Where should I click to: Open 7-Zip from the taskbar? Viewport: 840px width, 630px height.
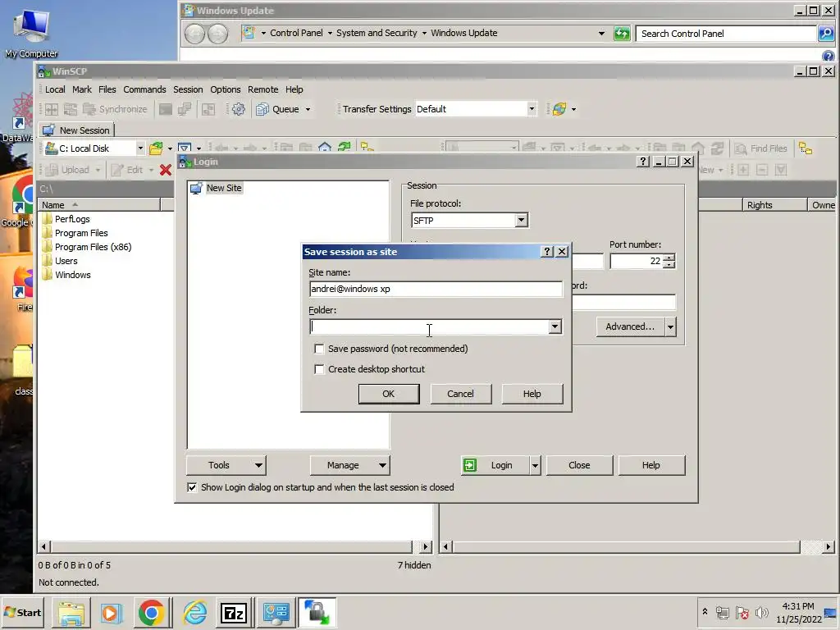[234, 613]
